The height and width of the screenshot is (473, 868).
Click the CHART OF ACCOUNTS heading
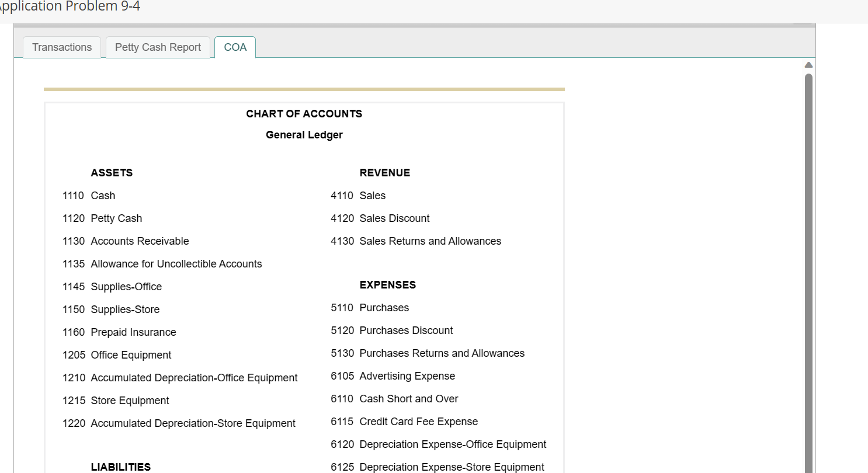[304, 114]
